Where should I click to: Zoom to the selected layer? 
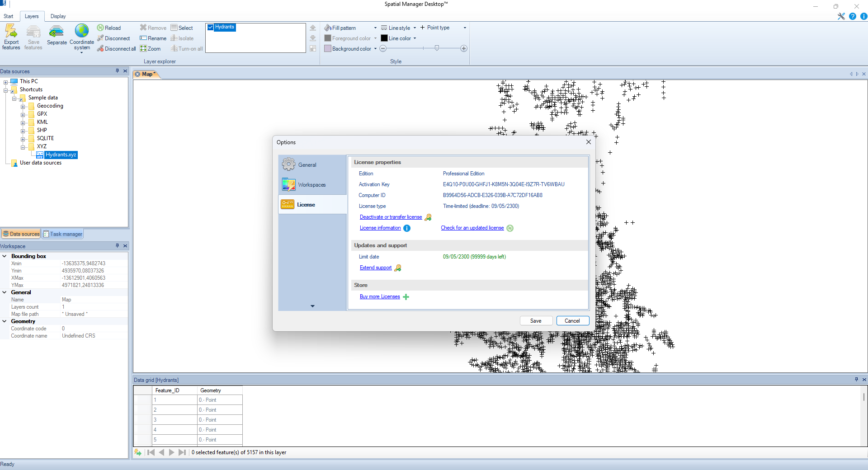click(x=151, y=49)
